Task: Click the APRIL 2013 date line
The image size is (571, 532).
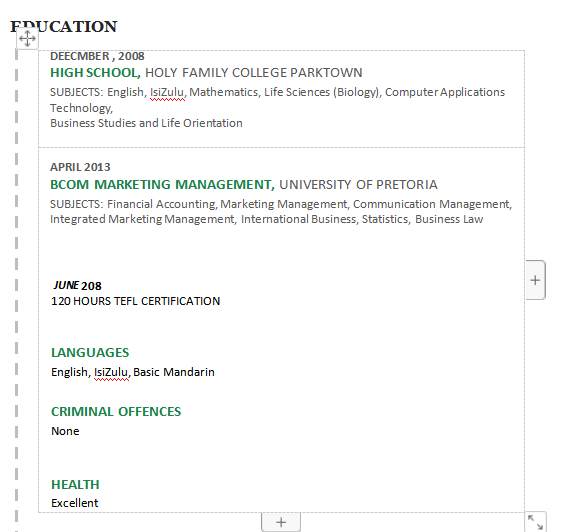Action: [x=80, y=167]
